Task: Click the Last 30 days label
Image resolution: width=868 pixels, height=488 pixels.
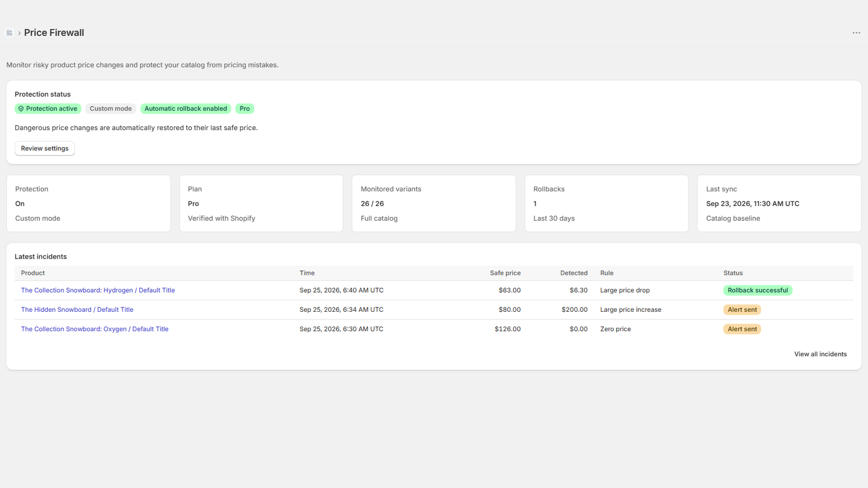Action: pyautogui.click(x=554, y=219)
